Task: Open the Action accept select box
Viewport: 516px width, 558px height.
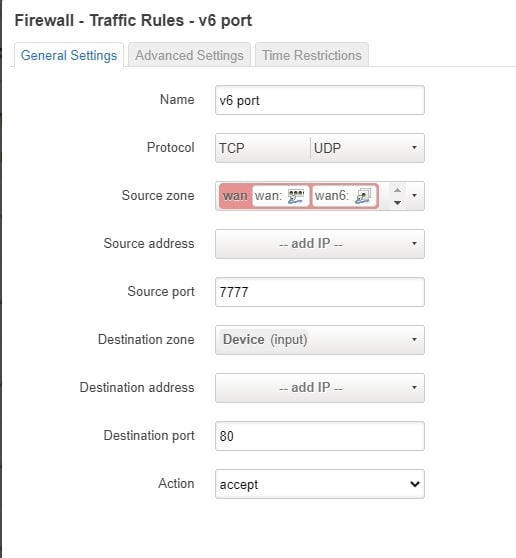Action: (320, 484)
